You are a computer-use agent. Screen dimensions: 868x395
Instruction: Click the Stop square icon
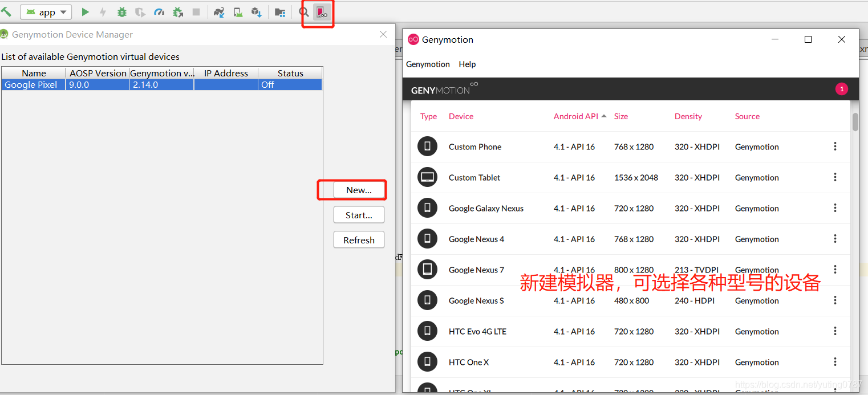coord(196,12)
